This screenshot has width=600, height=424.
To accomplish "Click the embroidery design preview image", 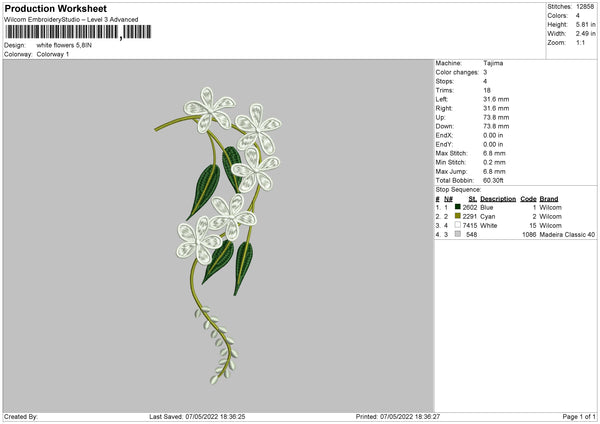I will (218, 235).
